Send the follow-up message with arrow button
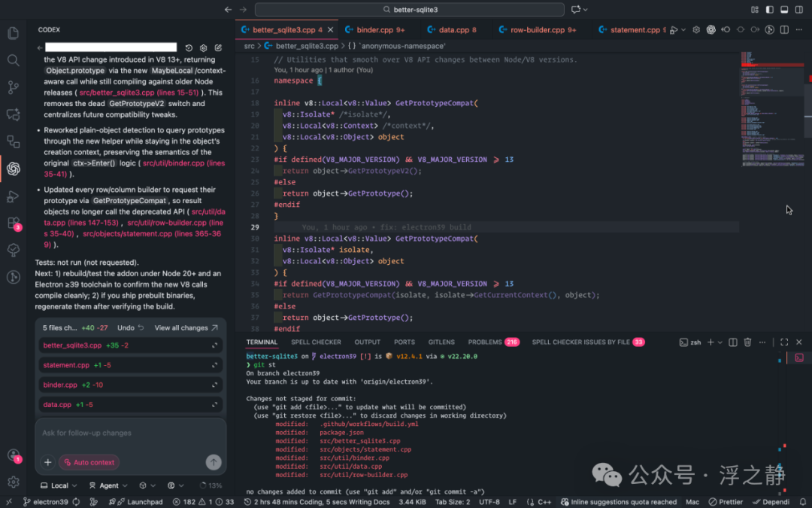Image resolution: width=812 pixels, height=508 pixels. coord(214,462)
